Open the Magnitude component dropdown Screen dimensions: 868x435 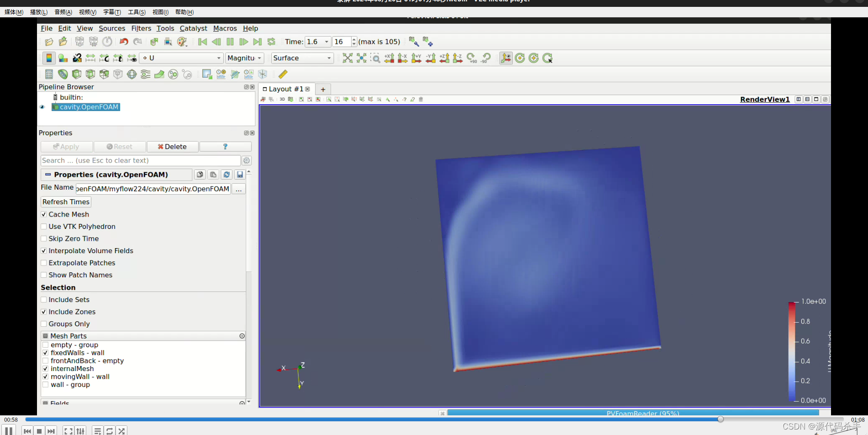point(245,58)
